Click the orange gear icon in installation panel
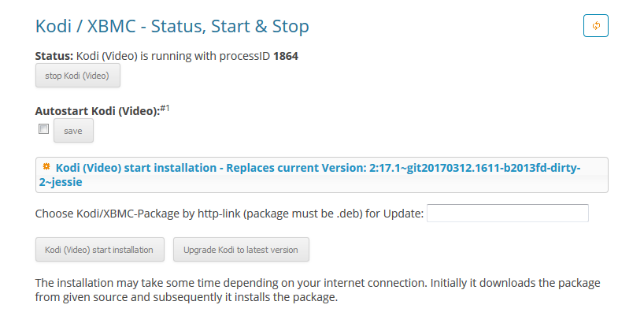 (46, 167)
